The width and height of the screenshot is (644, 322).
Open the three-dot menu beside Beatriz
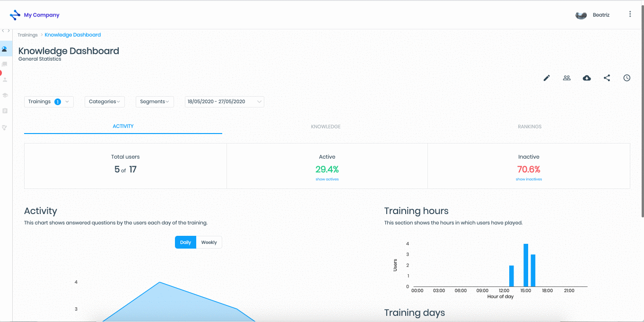pyautogui.click(x=630, y=14)
